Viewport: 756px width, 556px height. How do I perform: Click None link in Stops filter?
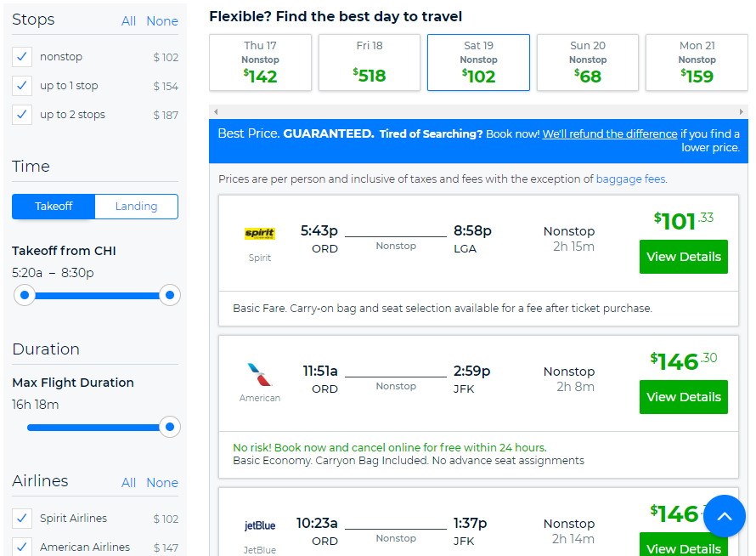162,21
